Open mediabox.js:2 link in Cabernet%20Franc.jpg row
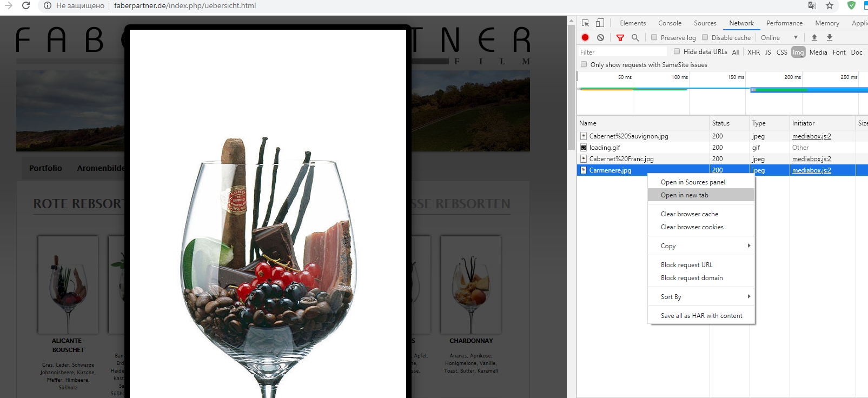 click(x=812, y=159)
